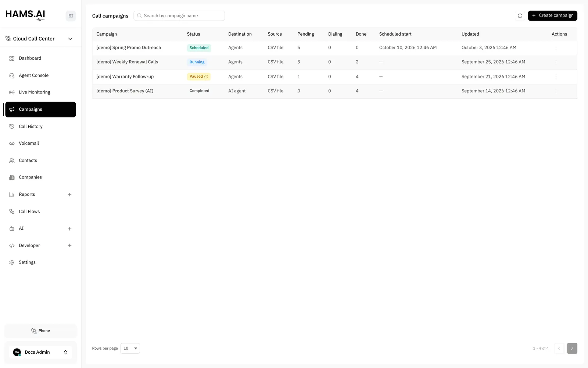Image resolution: width=588 pixels, height=368 pixels.
Task: Click [demo] Spring Promo Outreach campaign
Action: tap(129, 48)
